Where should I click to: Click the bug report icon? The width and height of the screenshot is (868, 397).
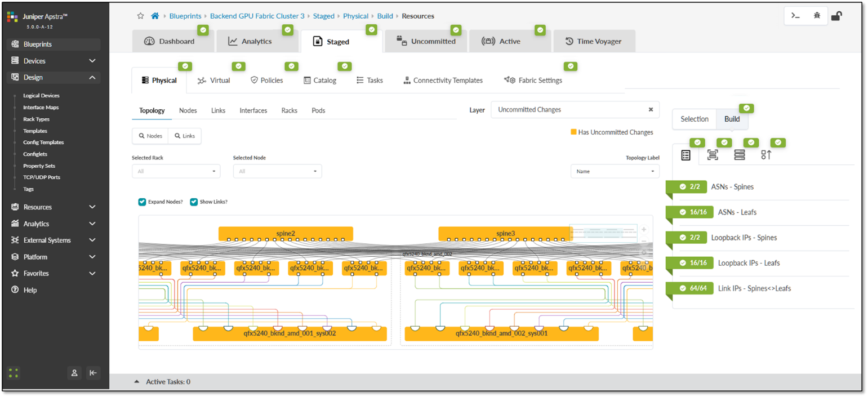click(817, 16)
